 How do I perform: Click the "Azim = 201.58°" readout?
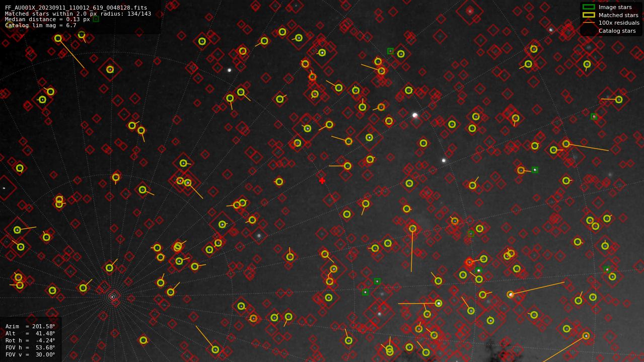30,326
